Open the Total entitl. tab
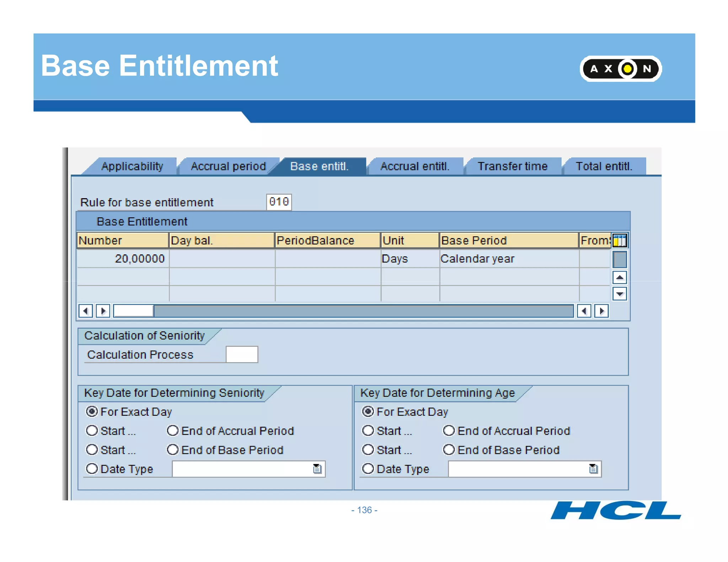This screenshot has width=728, height=562. tap(604, 166)
